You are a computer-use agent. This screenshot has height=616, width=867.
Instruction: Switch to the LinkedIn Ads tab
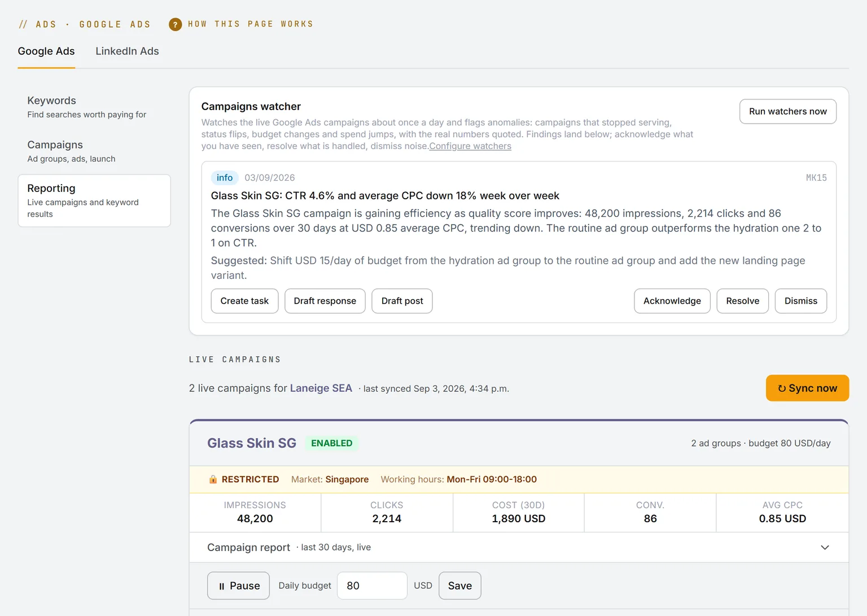click(x=127, y=51)
